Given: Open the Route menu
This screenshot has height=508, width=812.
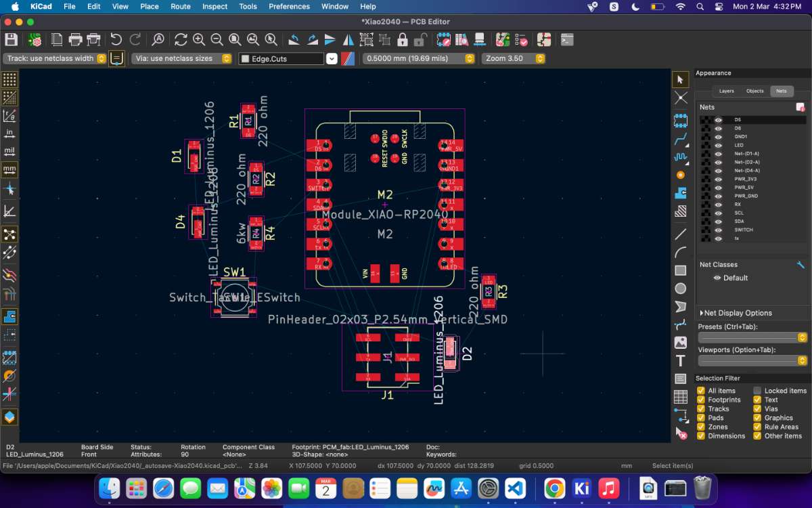Looking at the screenshot, I should pos(181,6).
